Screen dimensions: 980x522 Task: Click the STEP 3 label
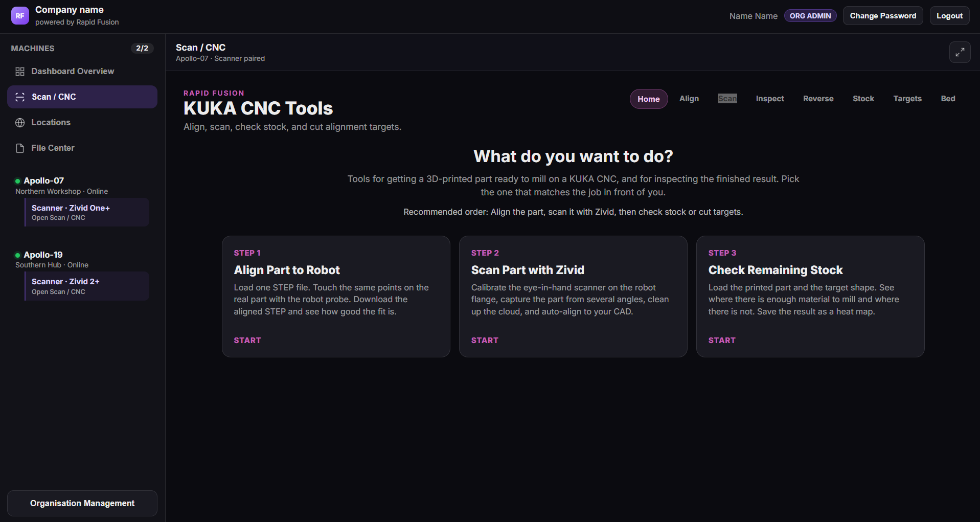pyautogui.click(x=722, y=253)
